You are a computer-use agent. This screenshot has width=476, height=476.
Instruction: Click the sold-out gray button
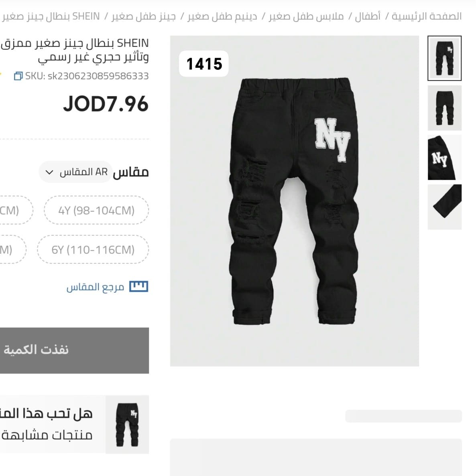coord(74,350)
